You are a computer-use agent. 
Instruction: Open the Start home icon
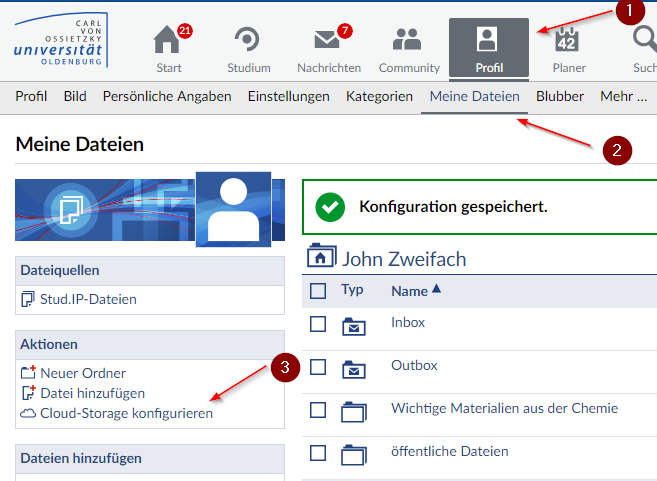169,41
